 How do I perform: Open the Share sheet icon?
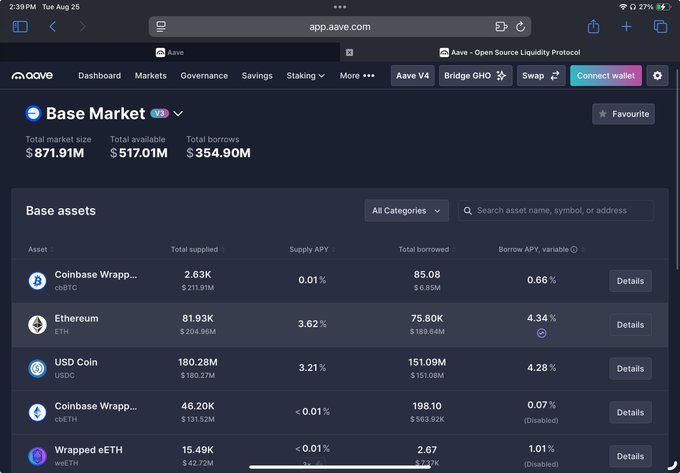click(593, 27)
